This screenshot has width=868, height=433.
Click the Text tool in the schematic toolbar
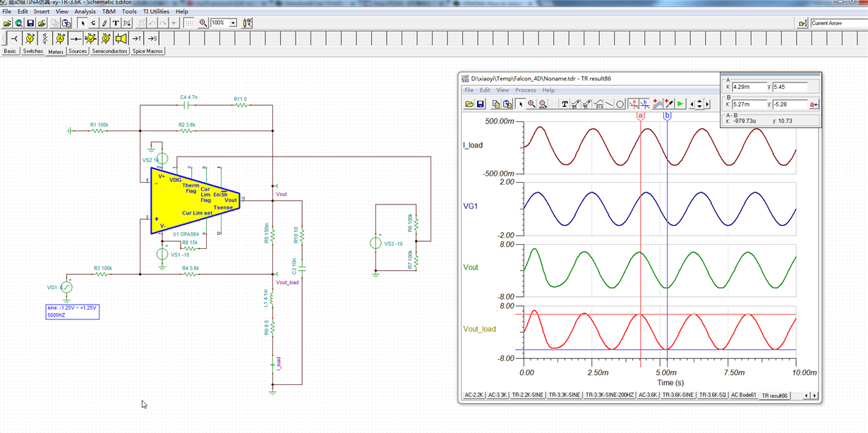pos(116,23)
